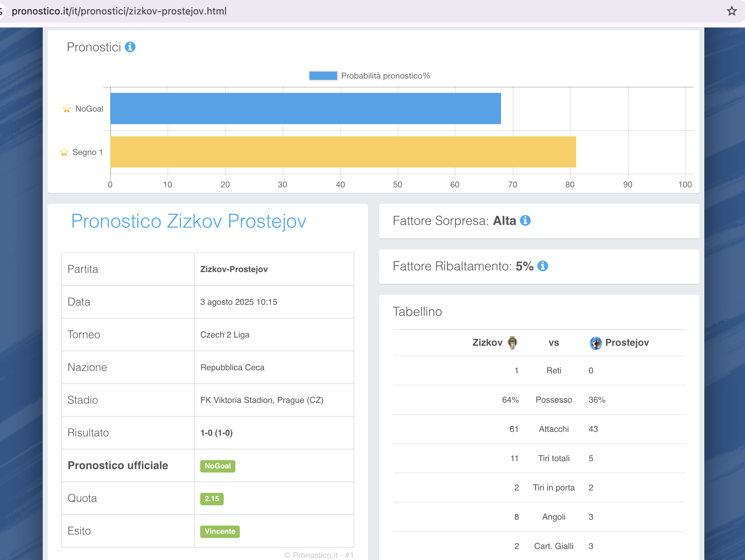Viewport: 745px width, 560px height.
Task: Click the Fattore Ribaltamento info icon
Action: [x=543, y=266]
